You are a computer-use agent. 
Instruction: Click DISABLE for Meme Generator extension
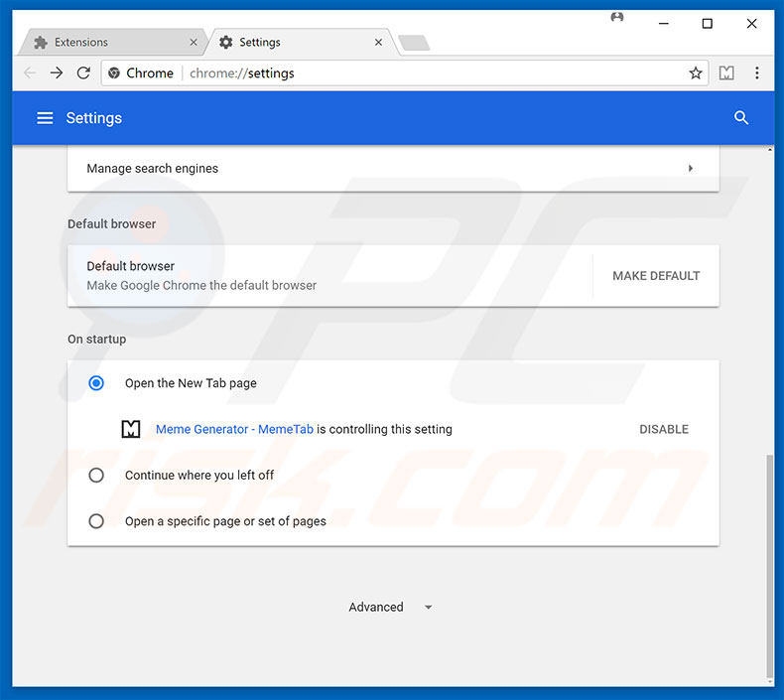[664, 429]
